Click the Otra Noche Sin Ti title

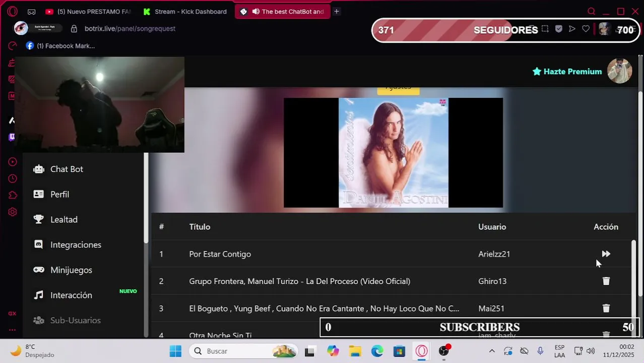click(x=220, y=335)
